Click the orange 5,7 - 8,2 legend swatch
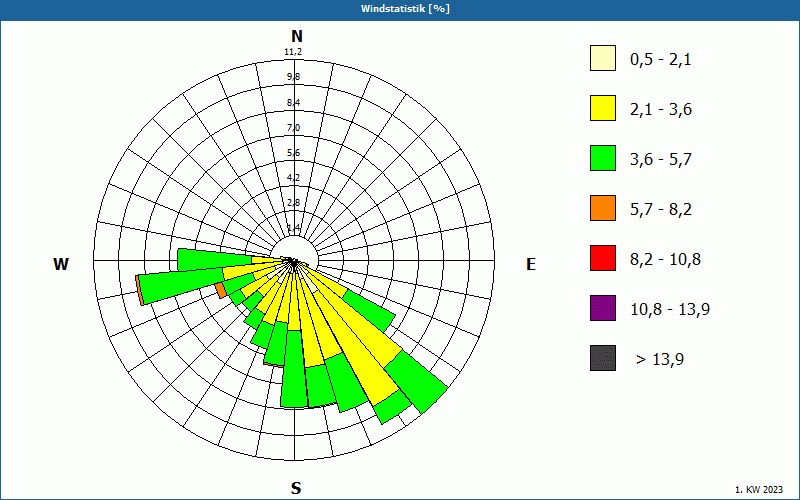The image size is (800, 500). click(x=603, y=208)
